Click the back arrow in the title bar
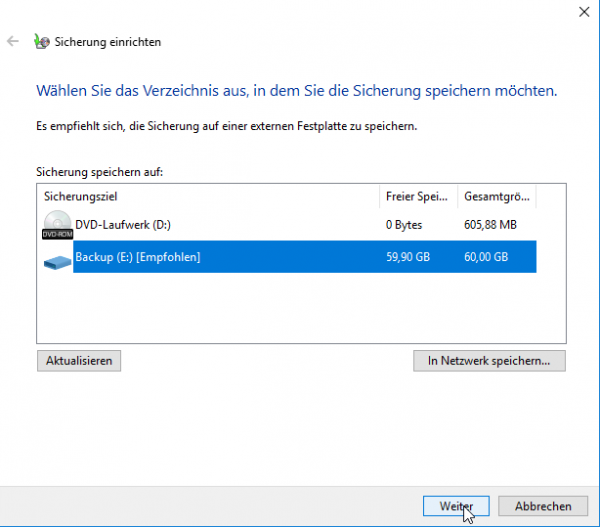The width and height of the screenshot is (600, 527). pos(12,42)
